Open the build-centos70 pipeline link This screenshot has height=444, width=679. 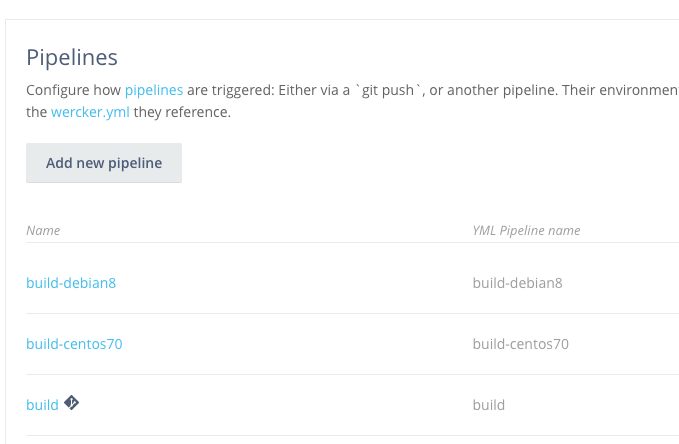point(74,344)
